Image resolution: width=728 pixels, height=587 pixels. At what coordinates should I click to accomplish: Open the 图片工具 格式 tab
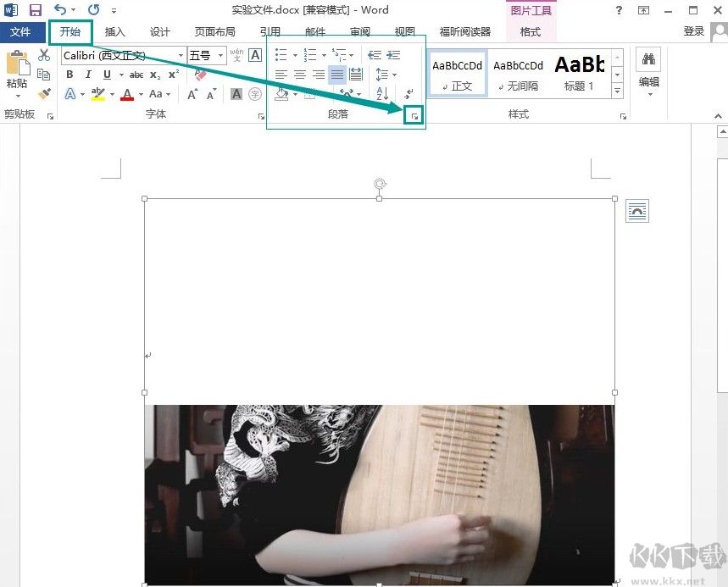click(x=531, y=31)
